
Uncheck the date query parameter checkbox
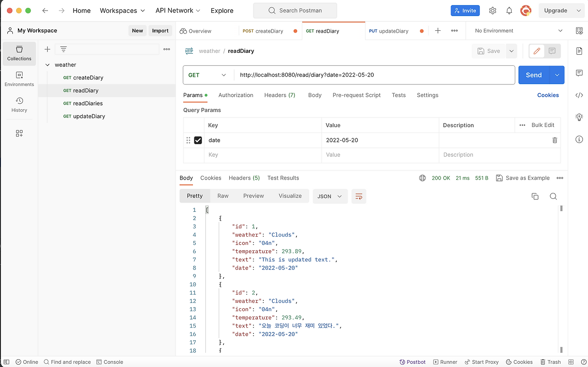(198, 140)
